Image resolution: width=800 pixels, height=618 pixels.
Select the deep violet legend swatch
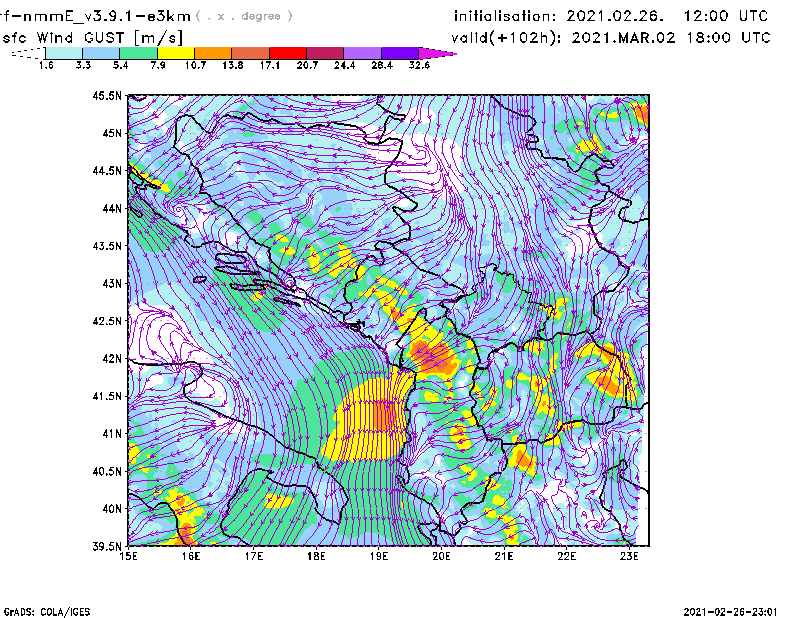(x=399, y=53)
